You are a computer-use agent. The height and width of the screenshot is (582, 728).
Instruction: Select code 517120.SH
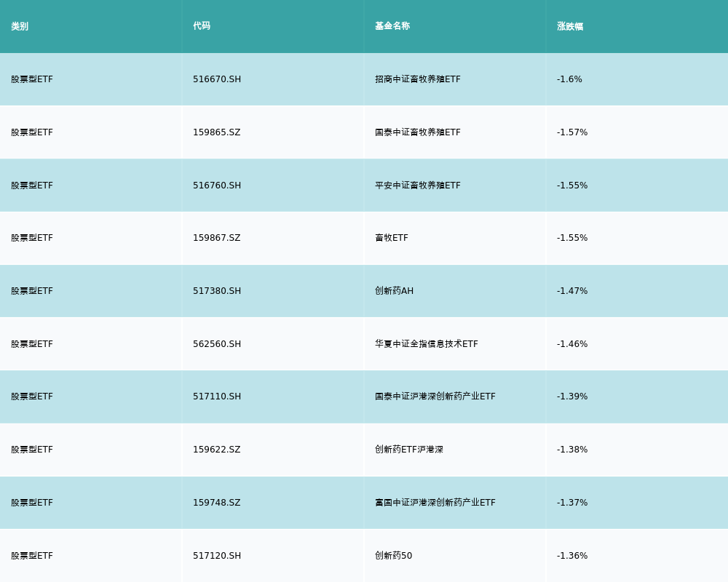coord(217,556)
